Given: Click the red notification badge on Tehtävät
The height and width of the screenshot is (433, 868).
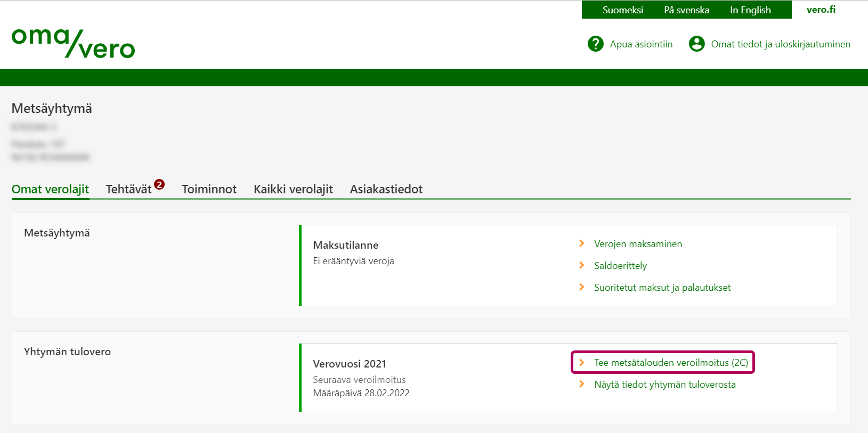Looking at the screenshot, I should click(x=159, y=184).
